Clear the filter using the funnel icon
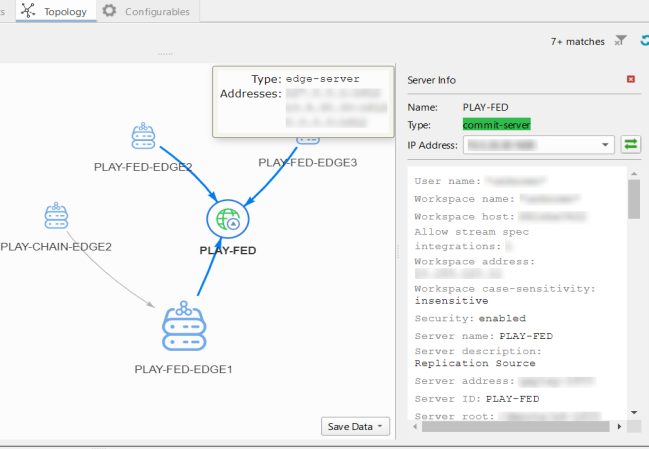The height and width of the screenshot is (449, 649). coord(621,41)
